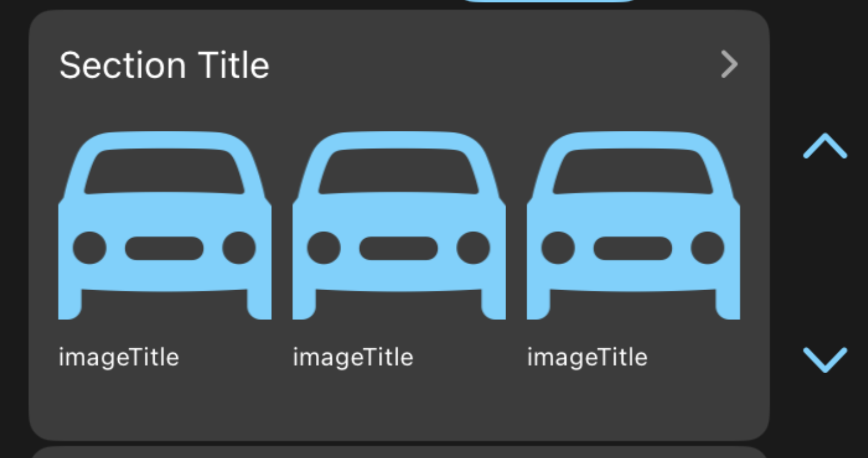Click the middle car's grille
This screenshot has height=458, width=868.
tap(398, 248)
